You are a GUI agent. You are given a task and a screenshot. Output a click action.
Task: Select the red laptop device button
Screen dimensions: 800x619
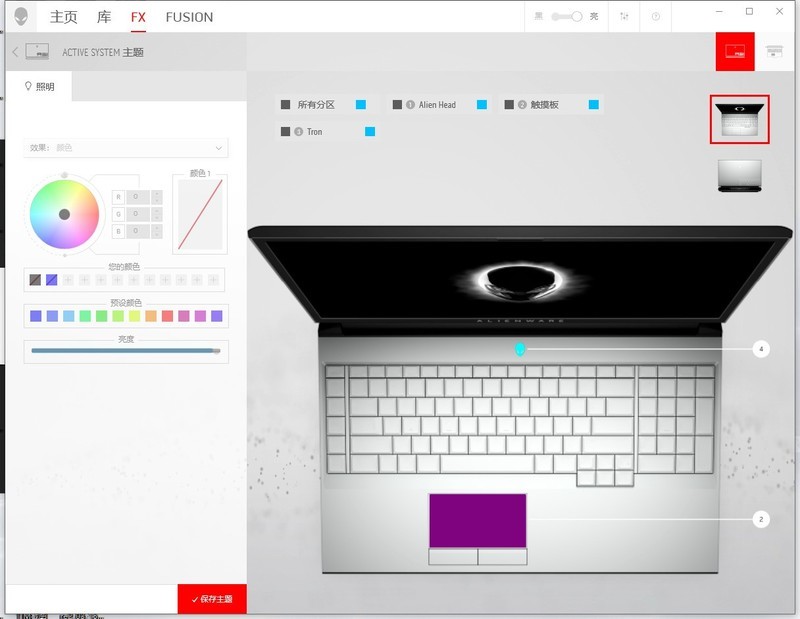735,51
